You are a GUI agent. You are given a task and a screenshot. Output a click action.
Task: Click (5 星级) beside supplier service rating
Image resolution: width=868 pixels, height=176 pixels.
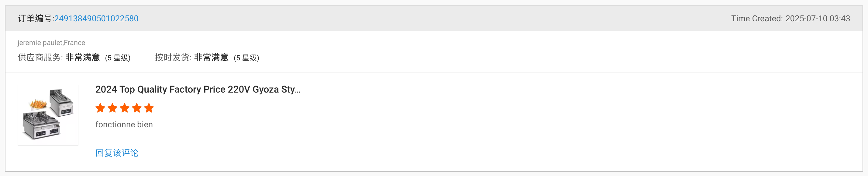tap(118, 58)
